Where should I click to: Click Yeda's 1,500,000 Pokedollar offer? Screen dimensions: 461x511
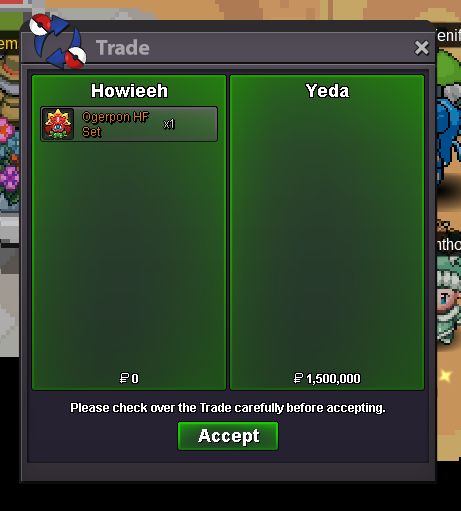pyautogui.click(x=327, y=378)
